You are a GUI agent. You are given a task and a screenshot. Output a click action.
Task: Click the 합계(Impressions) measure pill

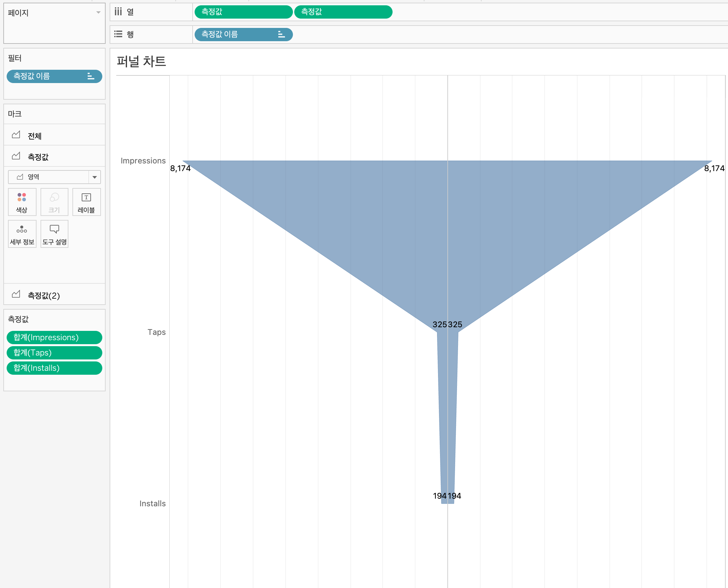point(54,338)
